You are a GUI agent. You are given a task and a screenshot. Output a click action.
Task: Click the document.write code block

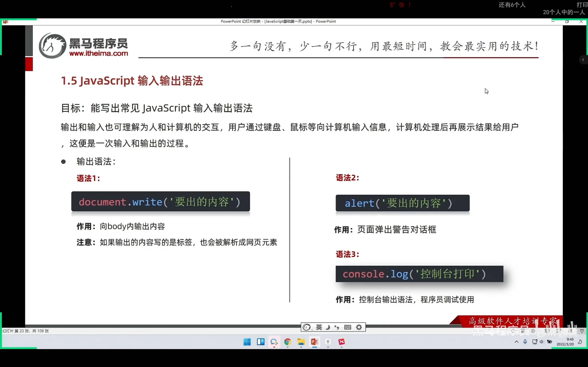click(x=161, y=202)
